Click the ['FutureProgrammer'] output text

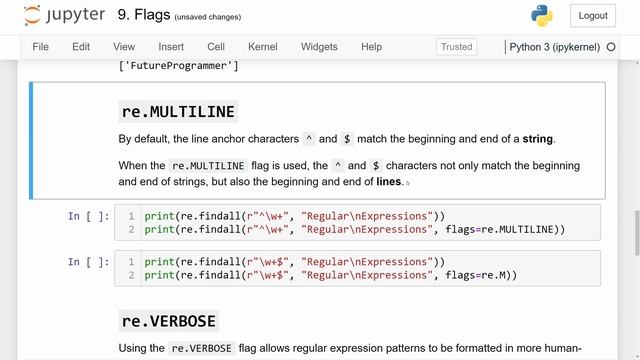pos(178,66)
